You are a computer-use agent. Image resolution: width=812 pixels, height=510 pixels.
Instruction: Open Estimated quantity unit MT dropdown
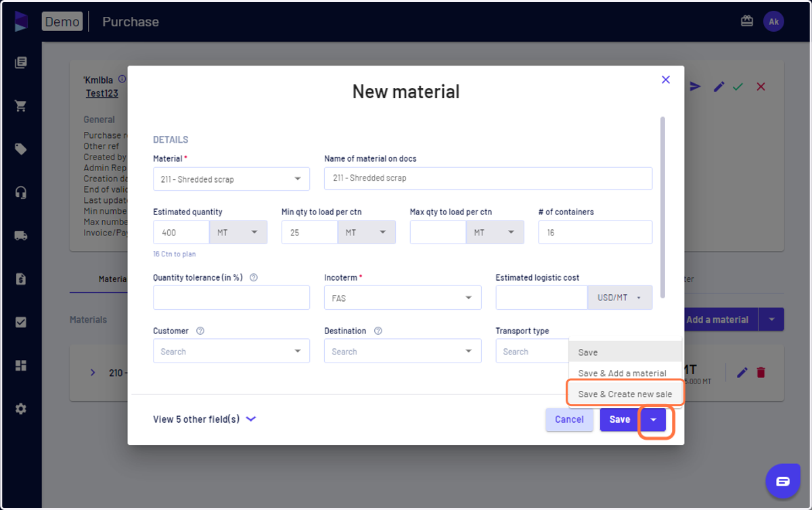pyautogui.click(x=238, y=233)
